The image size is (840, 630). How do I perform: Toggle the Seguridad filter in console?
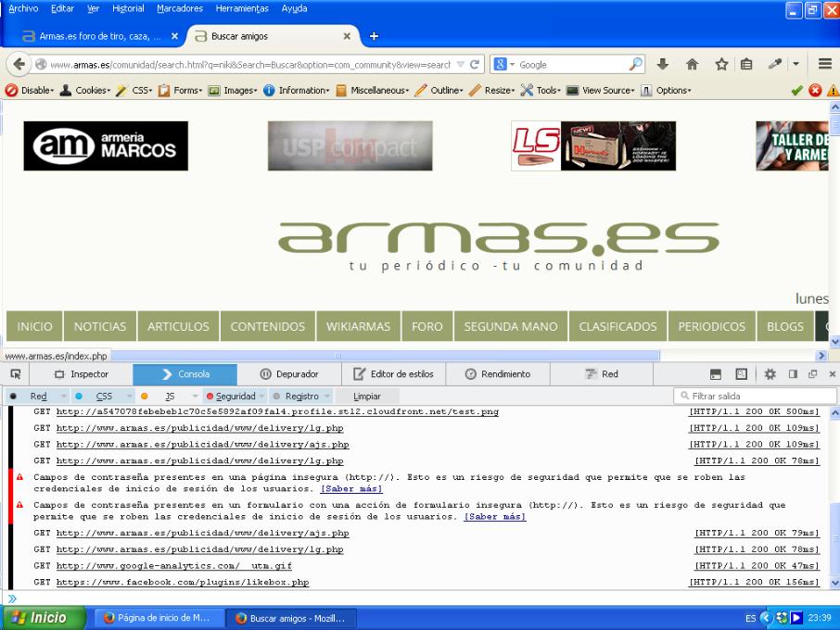pos(235,396)
